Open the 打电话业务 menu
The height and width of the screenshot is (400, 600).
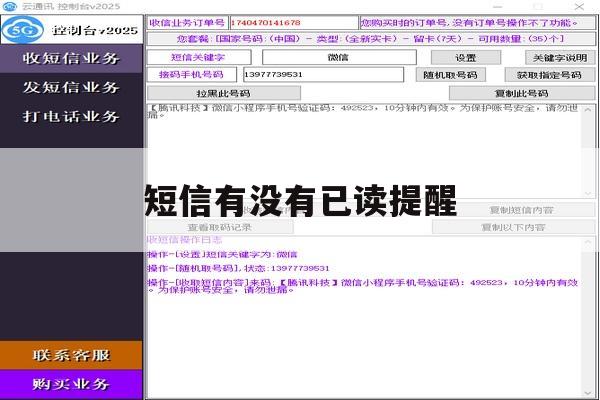[x=71, y=116]
